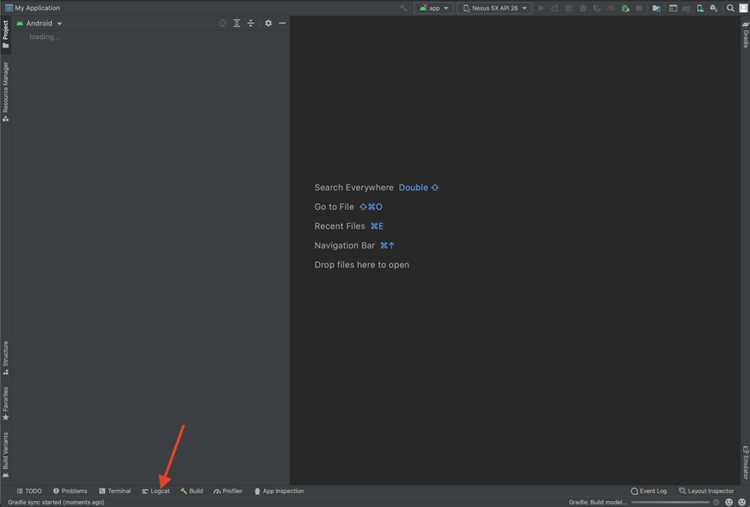Open the TODO tool window
The image size is (750, 507).
(29, 491)
